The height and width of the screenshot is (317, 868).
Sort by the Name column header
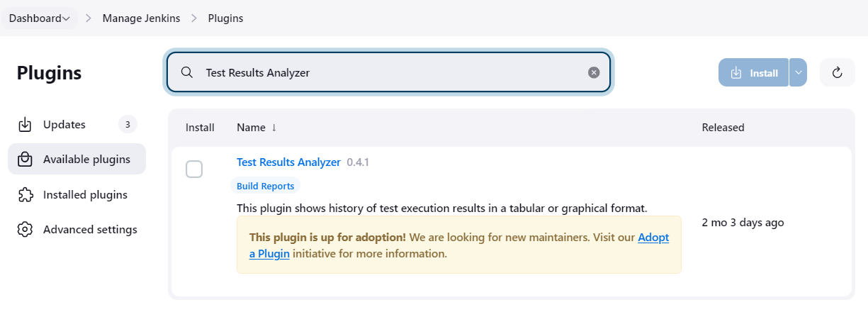click(257, 128)
